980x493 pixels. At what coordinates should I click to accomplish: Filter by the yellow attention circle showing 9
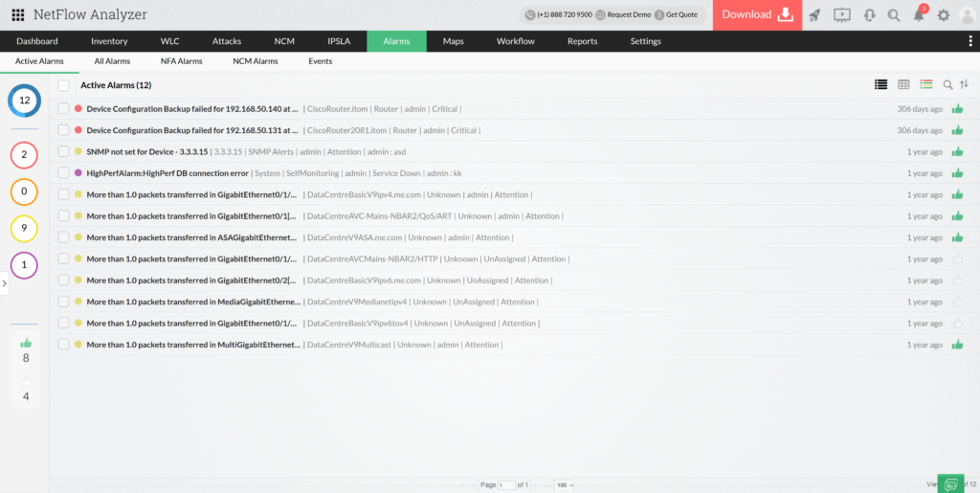click(24, 229)
